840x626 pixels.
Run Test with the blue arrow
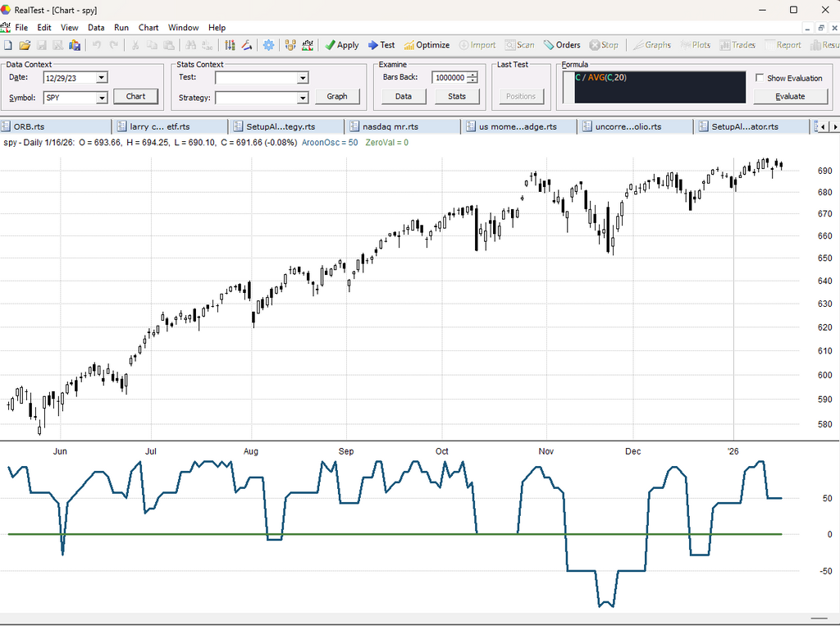[381, 46]
